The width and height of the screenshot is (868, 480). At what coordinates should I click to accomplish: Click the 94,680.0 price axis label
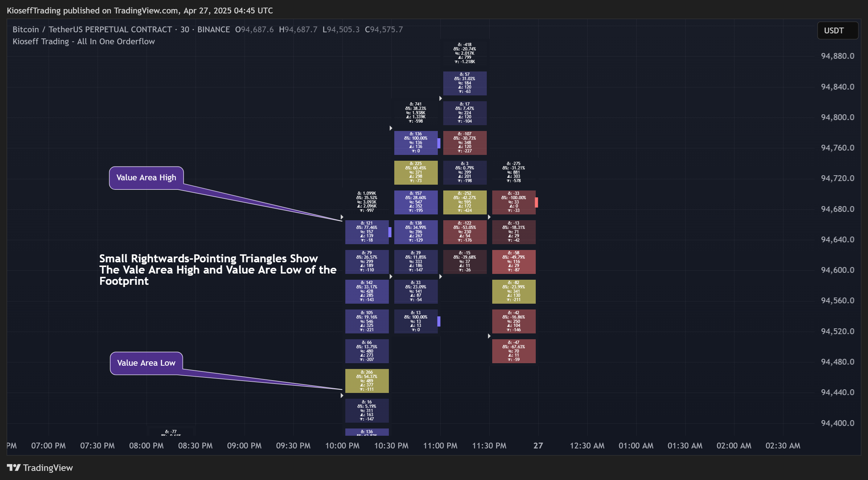click(838, 209)
